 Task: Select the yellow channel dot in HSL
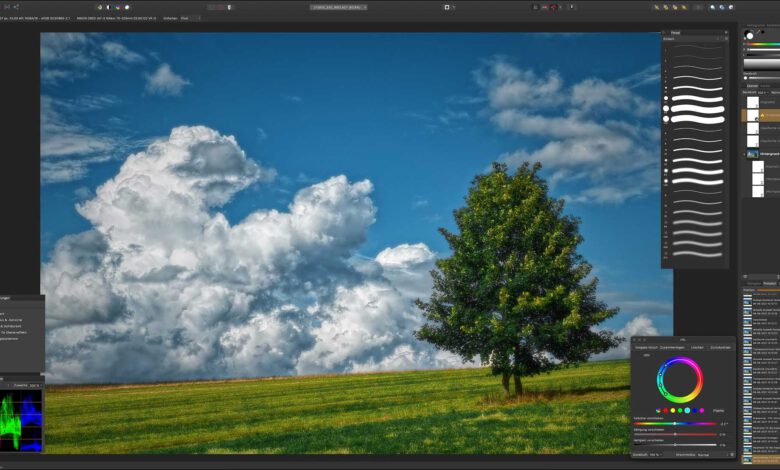coord(673,410)
